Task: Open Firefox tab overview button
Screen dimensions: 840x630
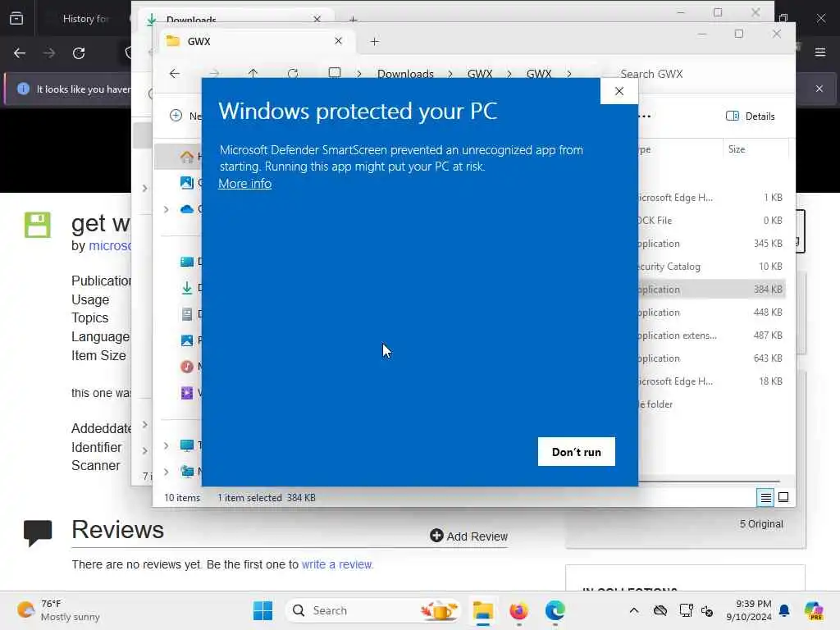Action: 16,19
